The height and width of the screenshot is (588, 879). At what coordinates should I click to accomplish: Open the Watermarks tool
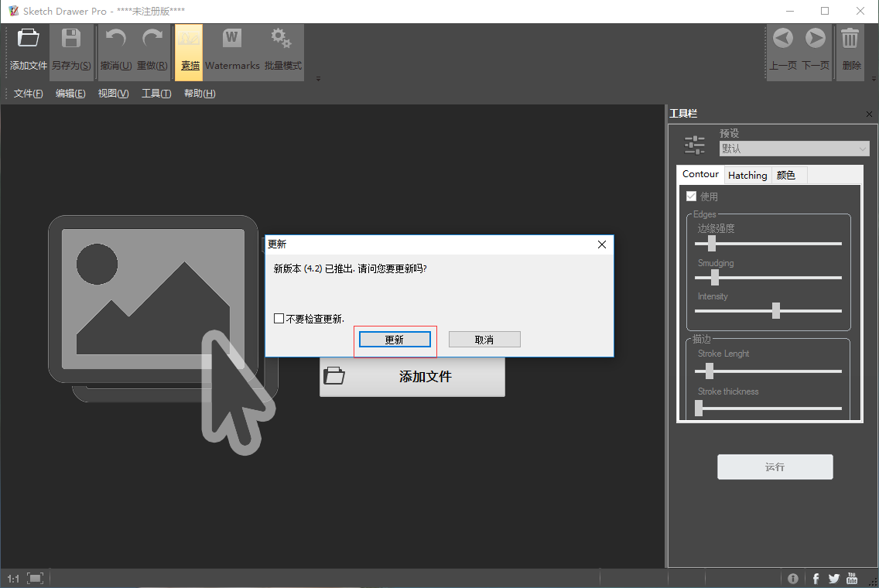point(232,39)
